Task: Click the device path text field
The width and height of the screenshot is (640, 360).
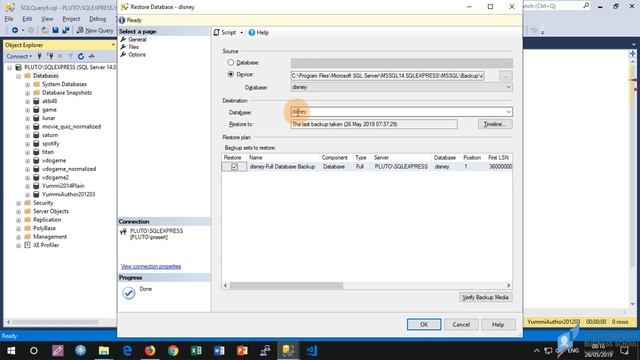Action: (x=387, y=76)
